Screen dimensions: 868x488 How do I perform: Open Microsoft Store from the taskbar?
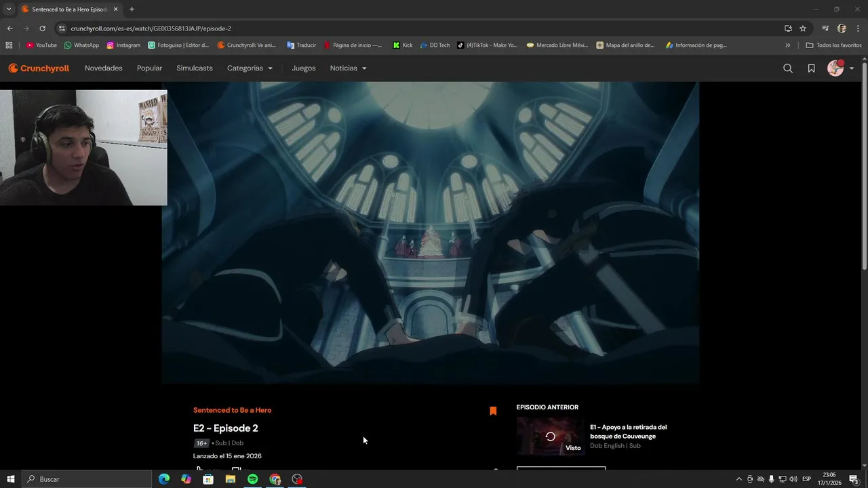point(208,479)
